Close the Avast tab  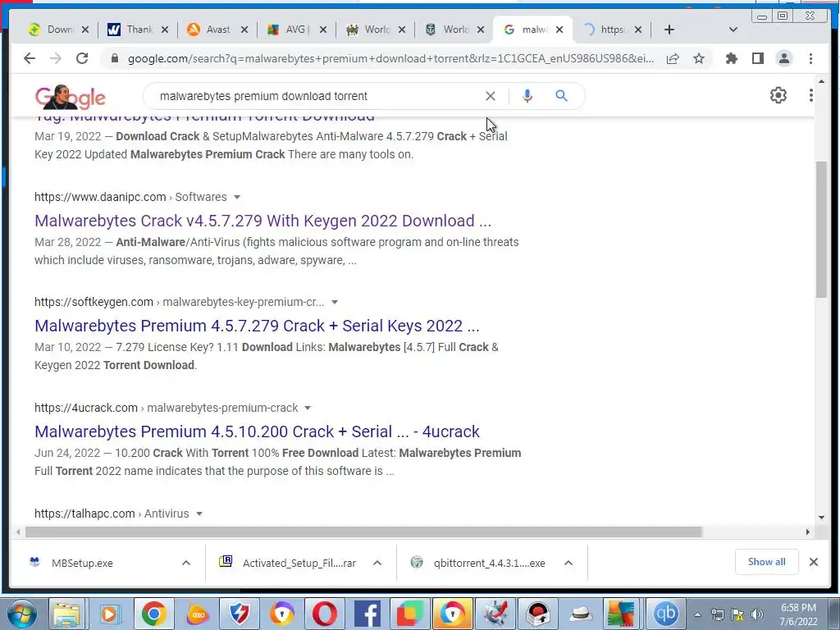point(244,30)
